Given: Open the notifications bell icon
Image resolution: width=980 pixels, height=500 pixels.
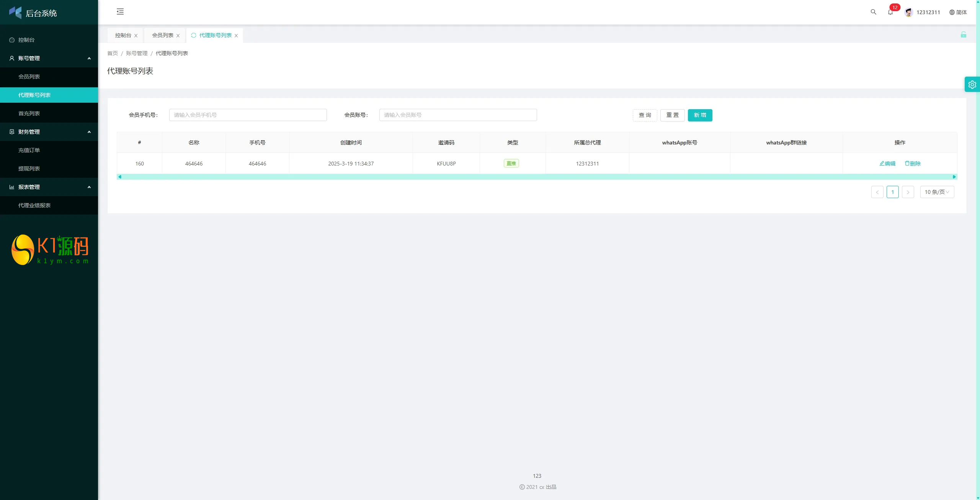Looking at the screenshot, I should [x=890, y=12].
